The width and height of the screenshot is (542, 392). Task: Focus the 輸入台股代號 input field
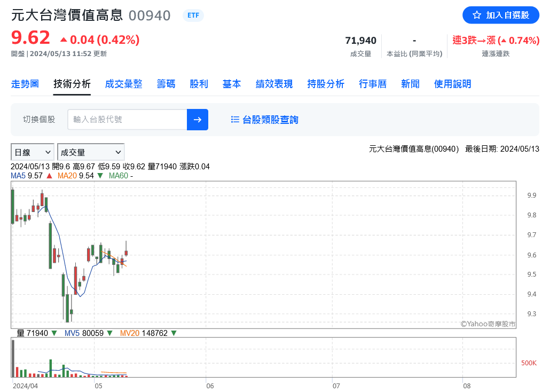pos(127,120)
